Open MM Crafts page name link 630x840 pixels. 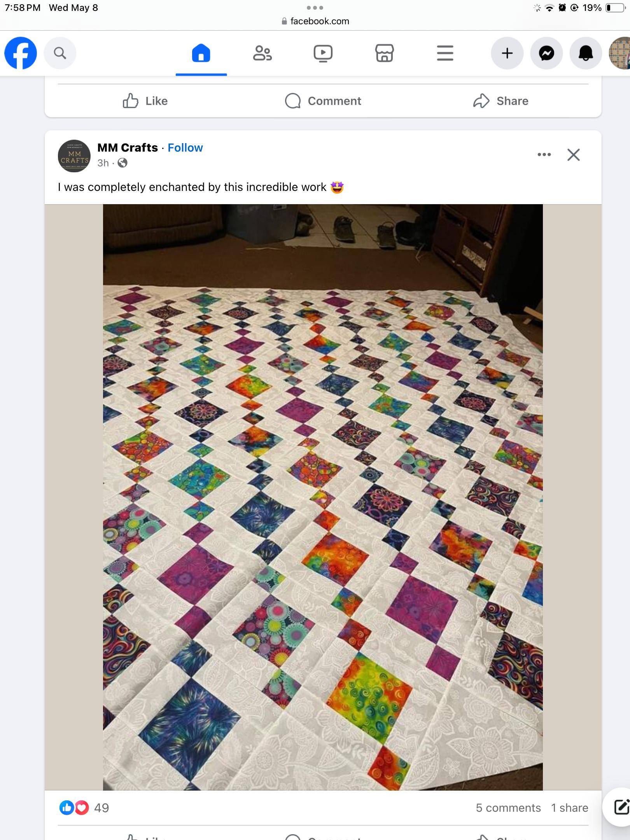[128, 148]
